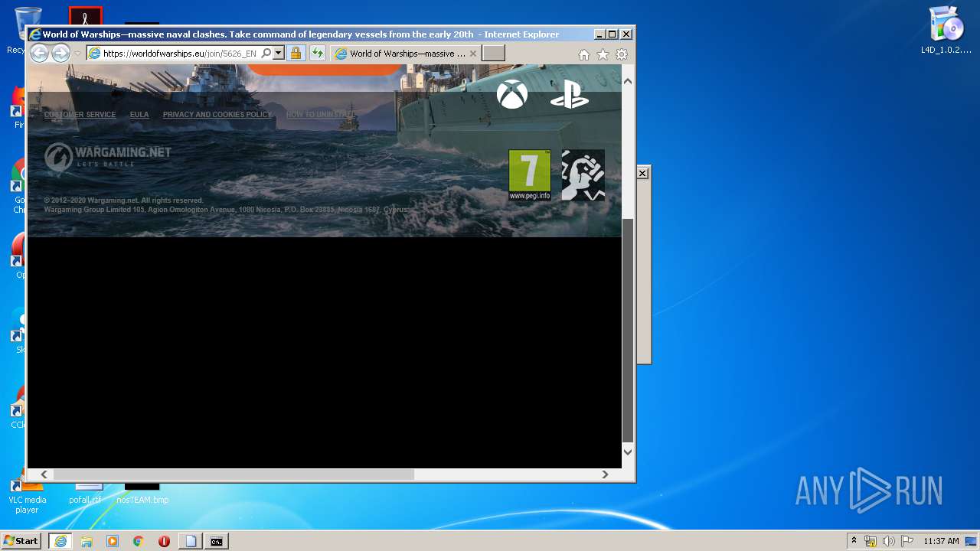980x551 pixels.
Task: Click the system clock showing 11:37 AM
Action: pyautogui.click(x=941, y=541)
